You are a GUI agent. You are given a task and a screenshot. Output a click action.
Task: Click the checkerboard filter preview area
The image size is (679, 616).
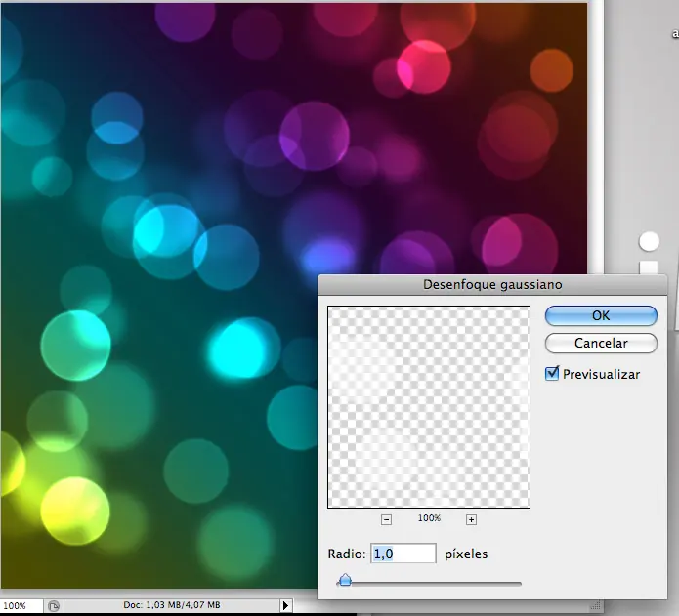pyautogui.click(x=429, y=406)
